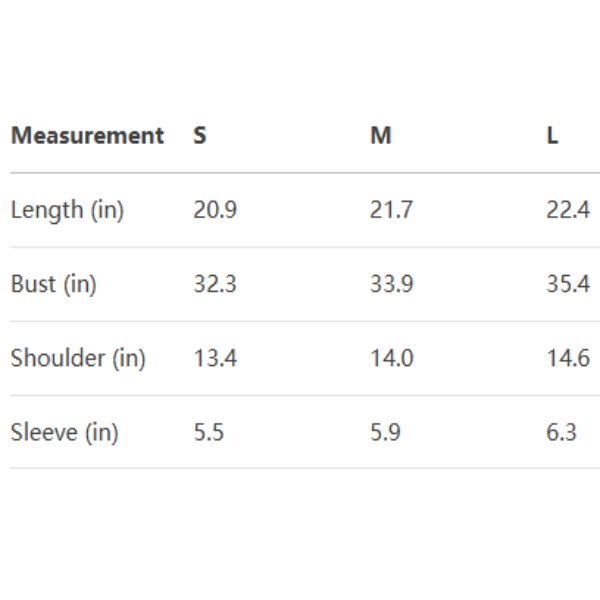Click the 33.9 bust value

pyautogui.click(x=391, y=284)
